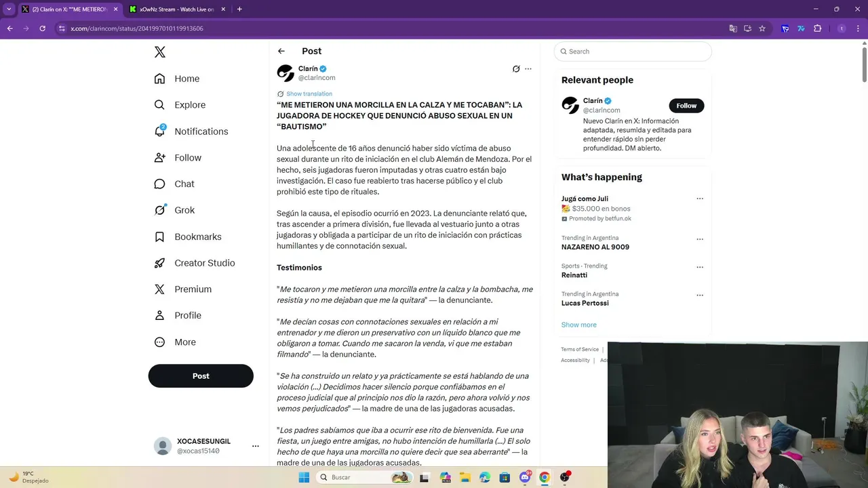This screenshot has width=868, height=488.
Task: Open a new browser tab
Action: coord(239,9)
